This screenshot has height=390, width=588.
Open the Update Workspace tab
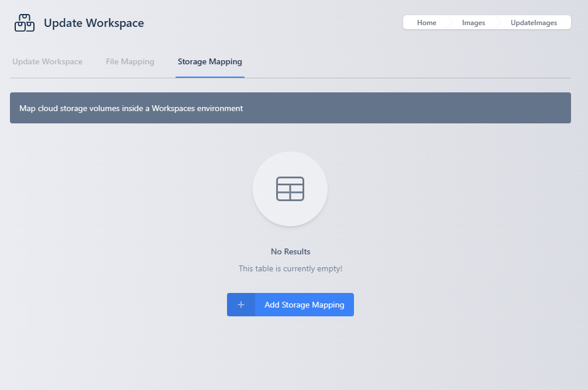pos(47,61)
